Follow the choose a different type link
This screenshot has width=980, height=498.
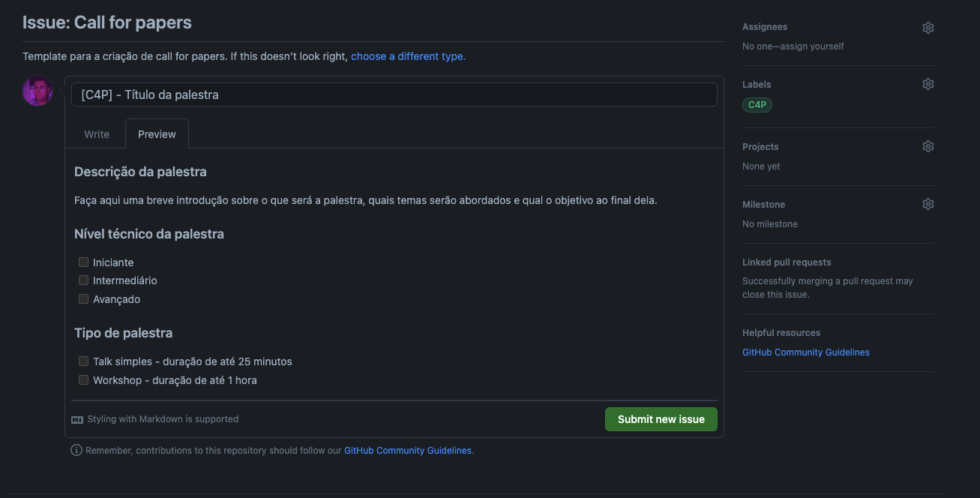407,56
